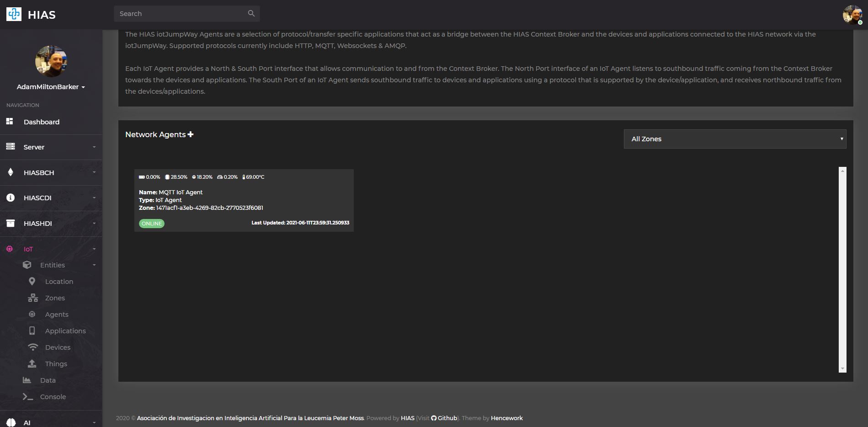Collapse the Entities submenu arrow
868x427 pixels.
[x=94, y=265]
